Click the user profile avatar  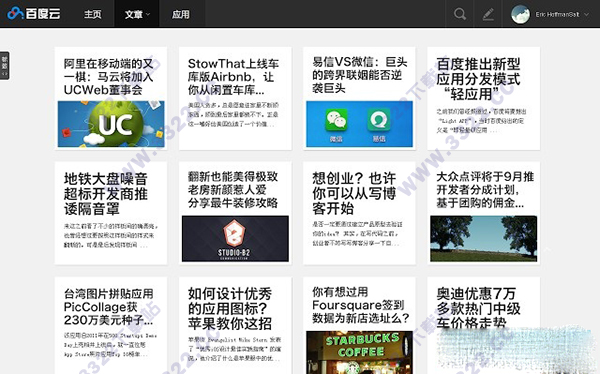click(x=520, y=15)
